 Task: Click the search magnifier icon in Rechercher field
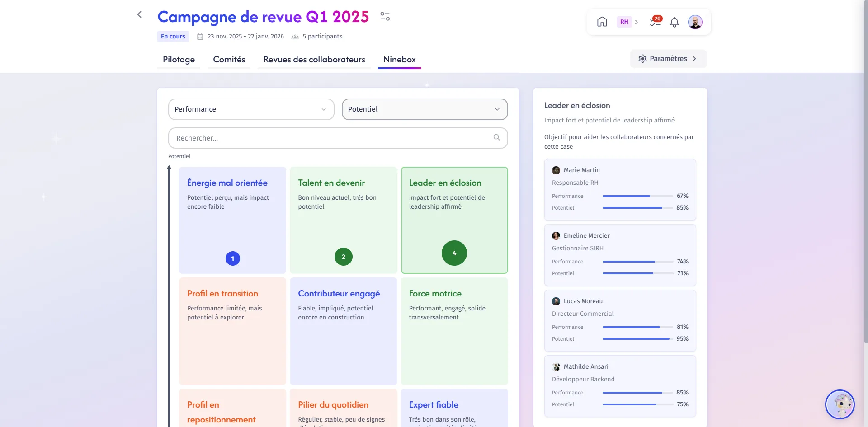[497, 138]
